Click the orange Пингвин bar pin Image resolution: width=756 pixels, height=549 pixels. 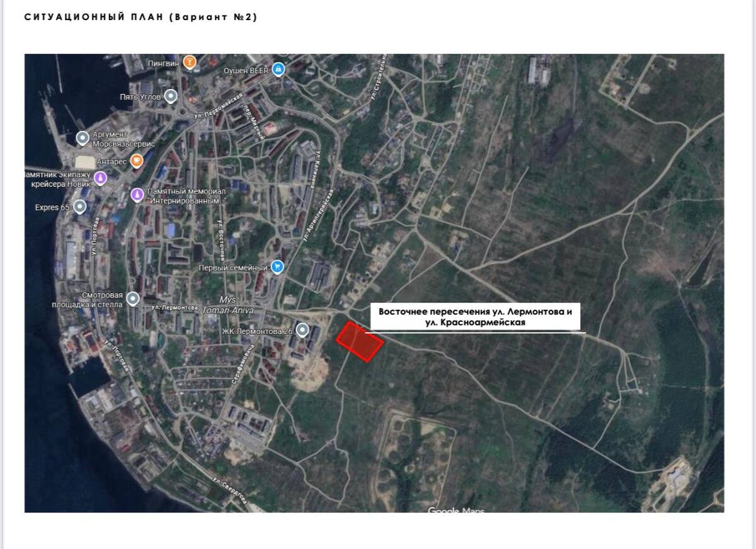(x=190, y=62)
